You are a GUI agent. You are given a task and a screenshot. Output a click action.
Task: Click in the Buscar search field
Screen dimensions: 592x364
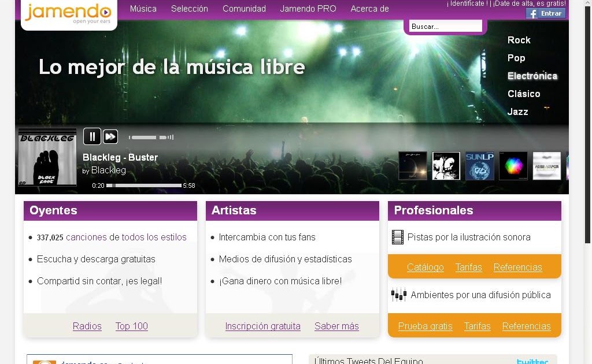tap(446, 27)
